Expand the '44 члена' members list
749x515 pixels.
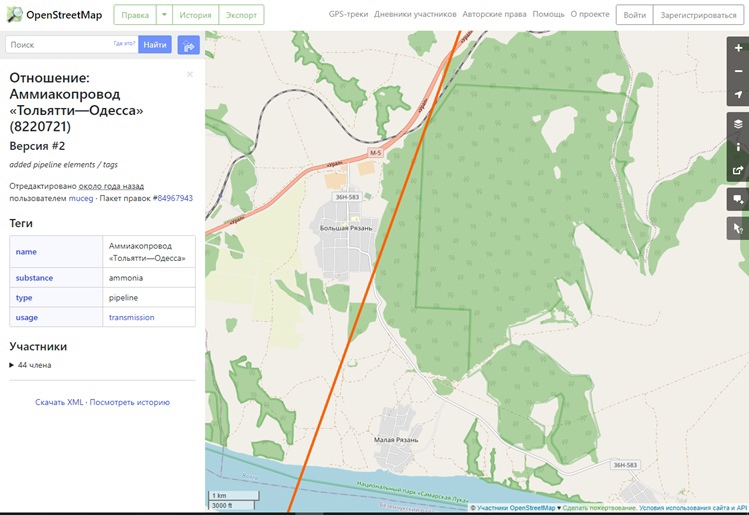(x=30, y=365)
